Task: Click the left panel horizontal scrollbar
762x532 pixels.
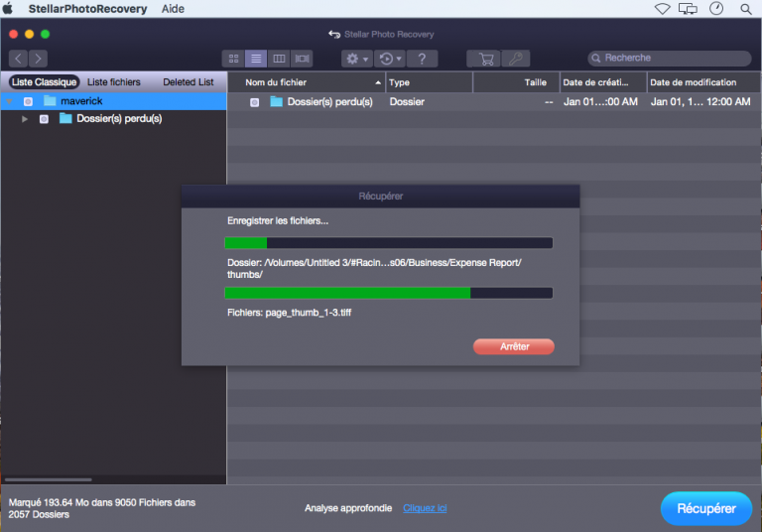Action: [x=48, y=479]
